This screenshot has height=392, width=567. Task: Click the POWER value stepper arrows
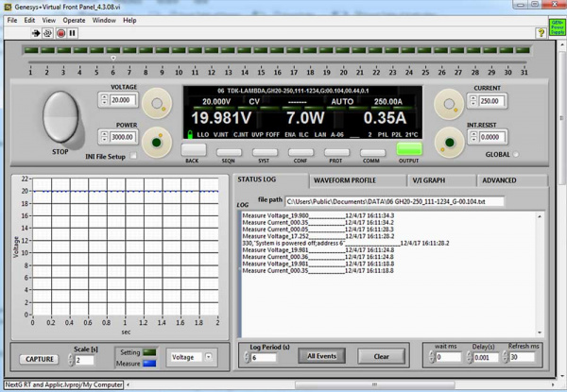coord(105,137)
